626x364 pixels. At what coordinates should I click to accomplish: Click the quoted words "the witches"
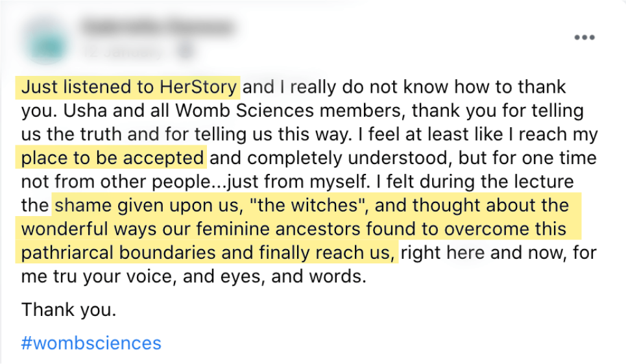(308, 206)
